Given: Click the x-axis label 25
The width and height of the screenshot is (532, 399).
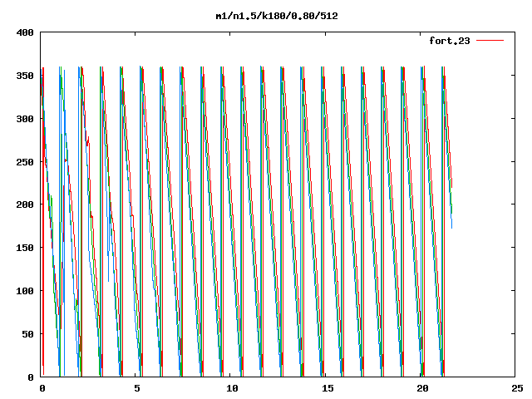Looking at the screenshot, I should 517,388.
